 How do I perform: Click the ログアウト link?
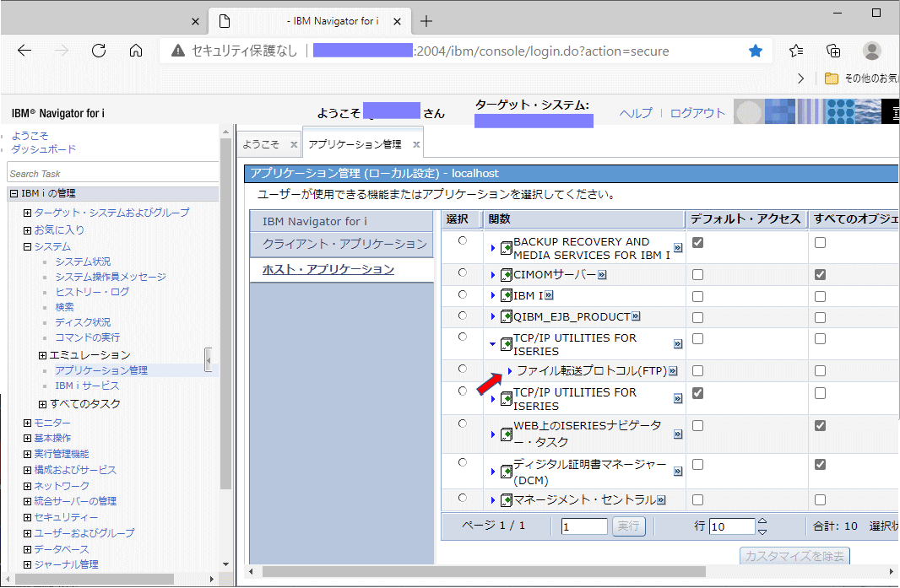[697, 113]
